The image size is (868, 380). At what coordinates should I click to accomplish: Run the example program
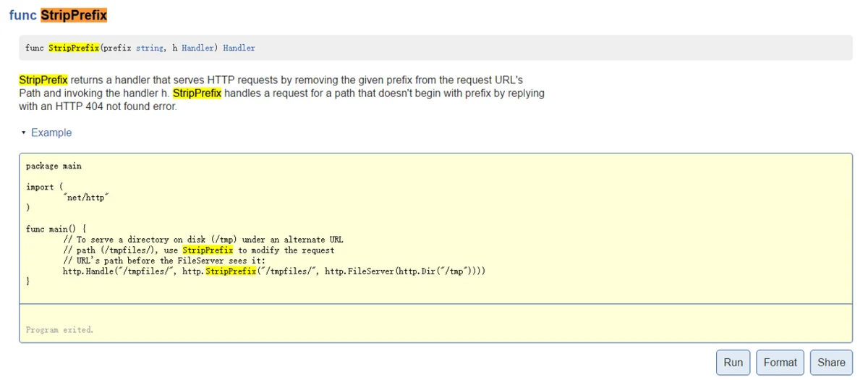[x=733, y=363]
